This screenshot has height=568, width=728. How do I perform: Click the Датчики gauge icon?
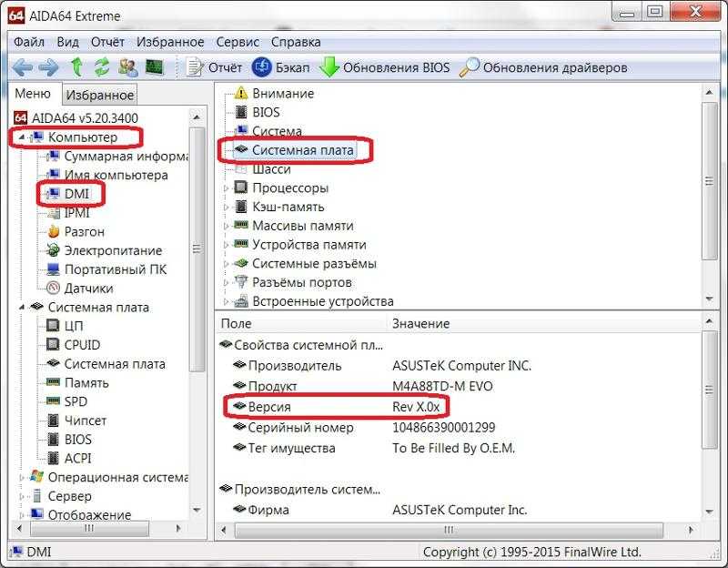pos(54,288)
